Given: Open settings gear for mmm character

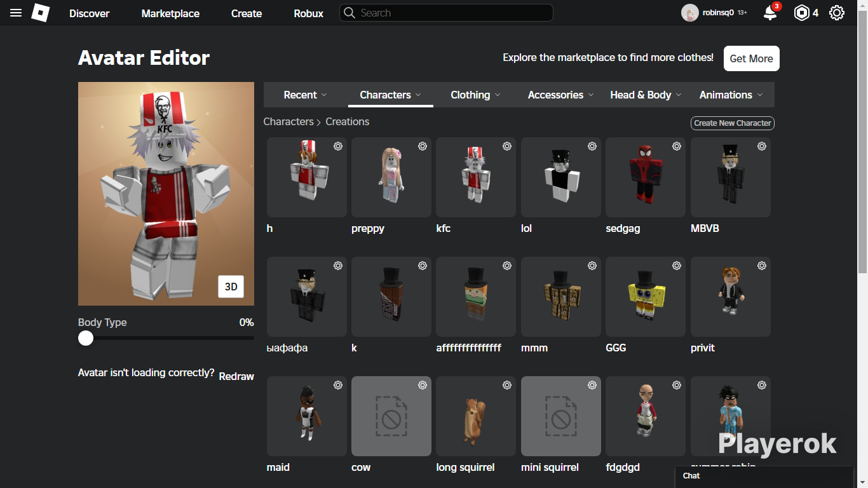Looking at the screenshot, I should [x=592, y=266].
